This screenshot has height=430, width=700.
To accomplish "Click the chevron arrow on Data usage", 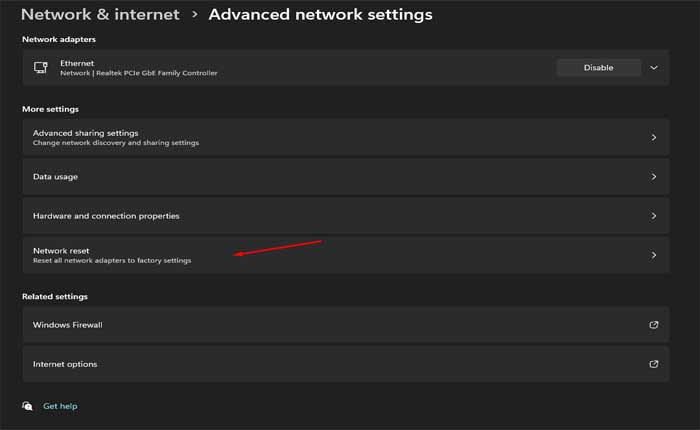I will (654, 176).
